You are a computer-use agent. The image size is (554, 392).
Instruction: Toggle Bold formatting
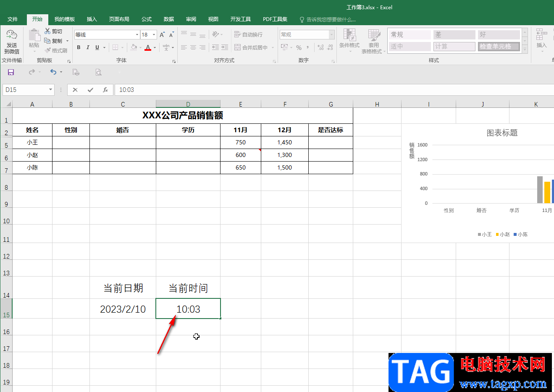tap(79, 47)
